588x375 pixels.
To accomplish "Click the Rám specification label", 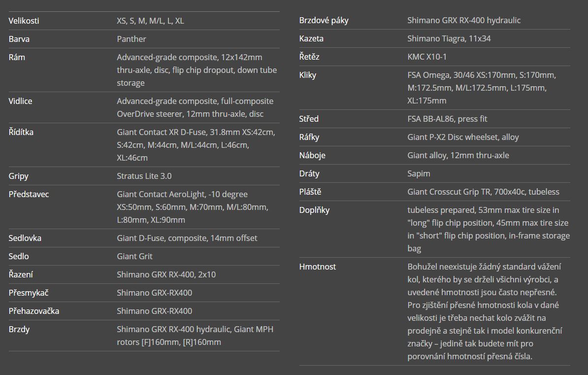I will pyautogui.click(x=17, y=57).
